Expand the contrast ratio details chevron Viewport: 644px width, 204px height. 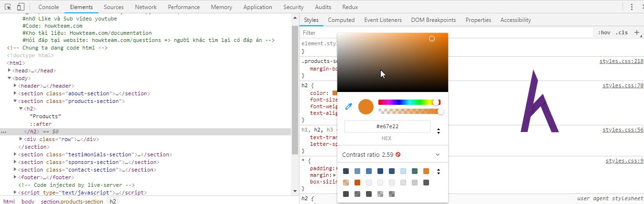coord(438,154)
